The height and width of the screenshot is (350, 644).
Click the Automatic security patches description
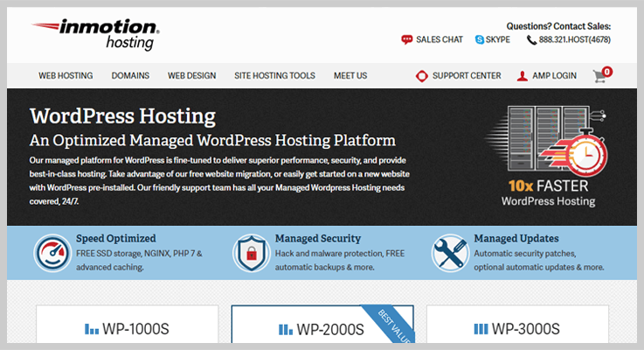[539, 261]
